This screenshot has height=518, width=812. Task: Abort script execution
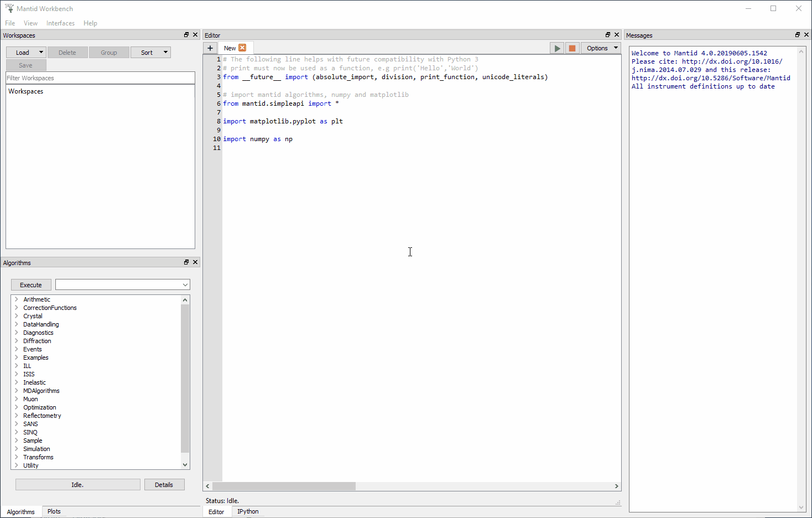coord(572,48)
